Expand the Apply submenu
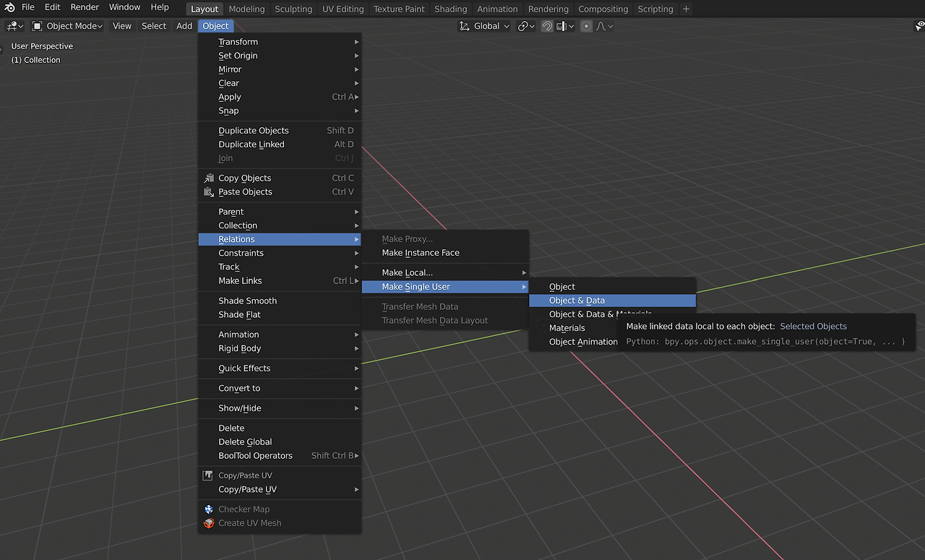This screenshot has height=560, width=925. 280,97
